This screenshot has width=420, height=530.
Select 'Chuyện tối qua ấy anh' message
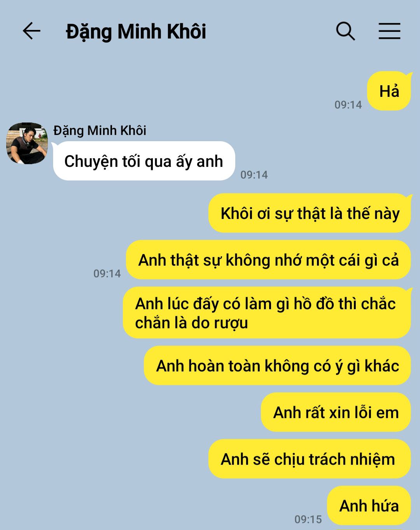(144, 161)
